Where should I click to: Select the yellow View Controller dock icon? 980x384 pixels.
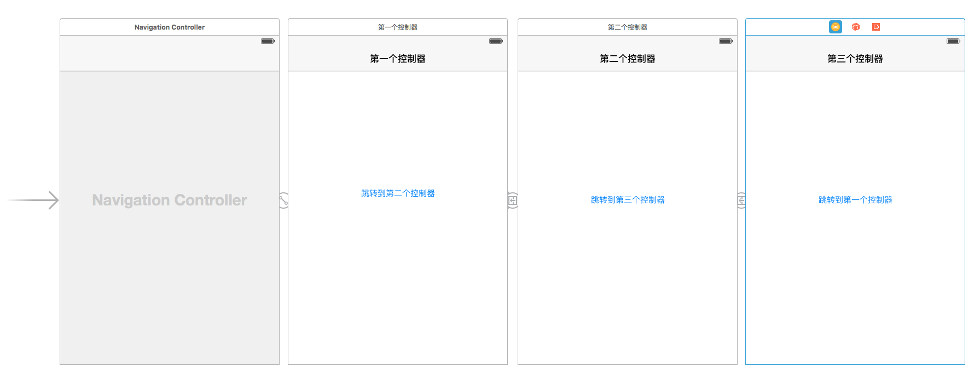[835, 27]
